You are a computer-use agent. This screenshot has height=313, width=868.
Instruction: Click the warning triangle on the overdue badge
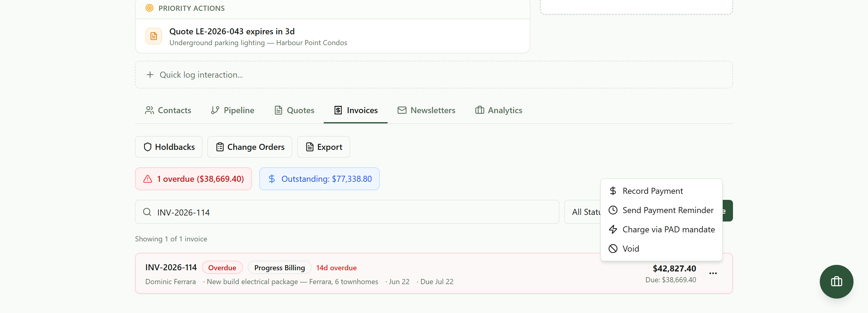click(148, 179)
